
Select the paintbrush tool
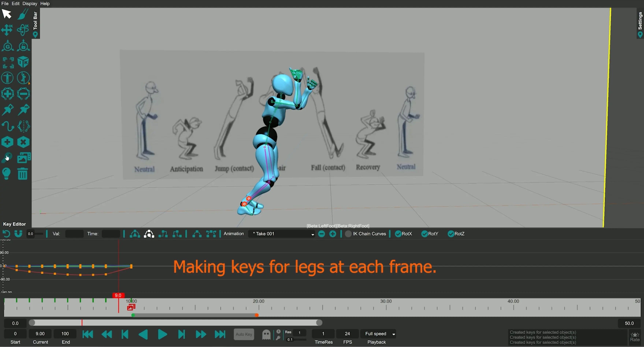[x=23, y=14]
